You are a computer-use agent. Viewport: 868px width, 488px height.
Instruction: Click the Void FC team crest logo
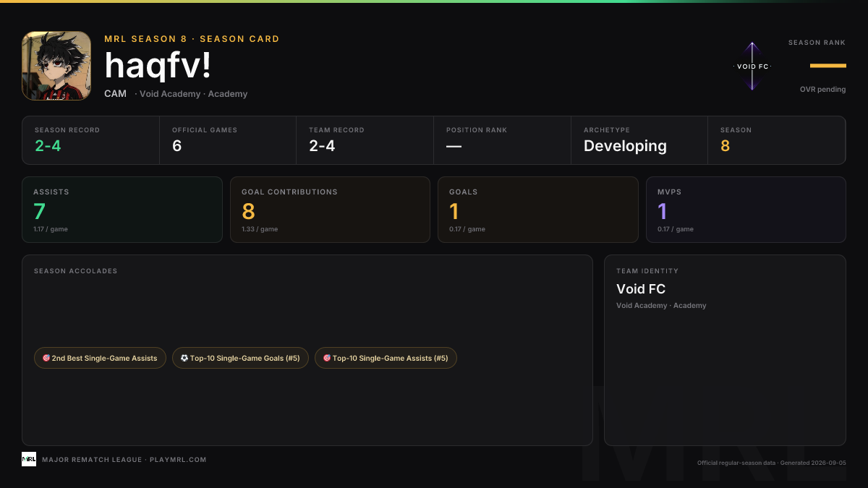coord(752,66)
